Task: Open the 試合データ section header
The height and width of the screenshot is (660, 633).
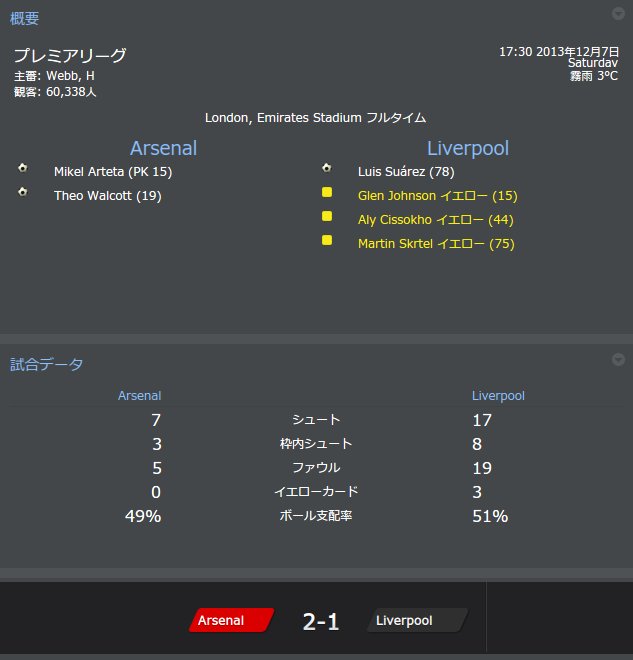Action: coord(47,364)
